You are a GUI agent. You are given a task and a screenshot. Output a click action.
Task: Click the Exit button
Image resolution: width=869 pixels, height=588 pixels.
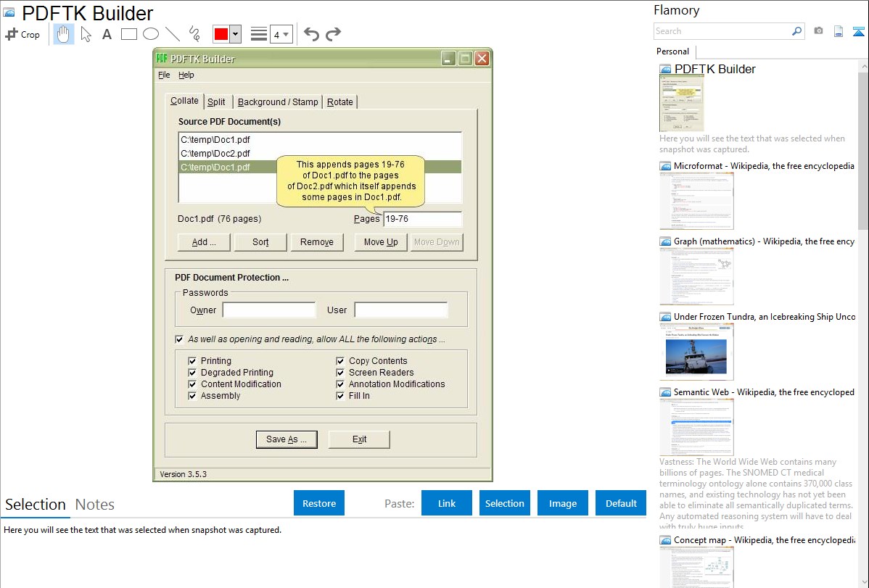click(x=359, y=439)
